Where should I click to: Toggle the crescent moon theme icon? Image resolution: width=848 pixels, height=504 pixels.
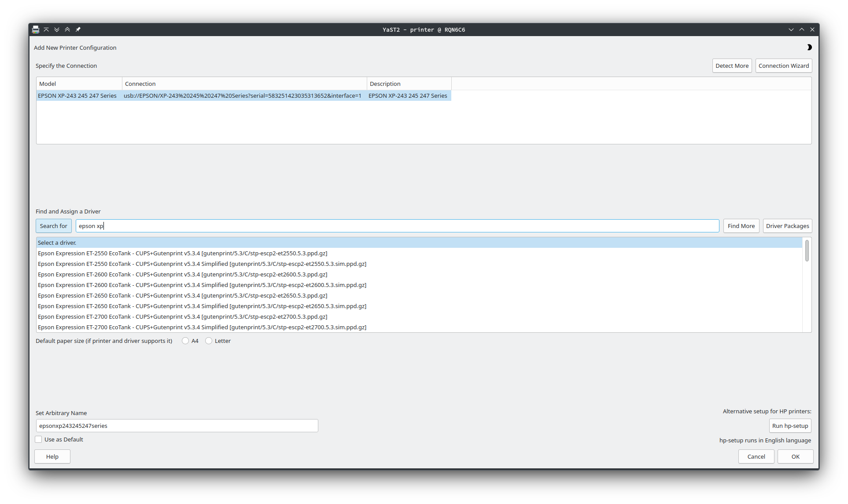pyautogui.click(x=809, y=47)
